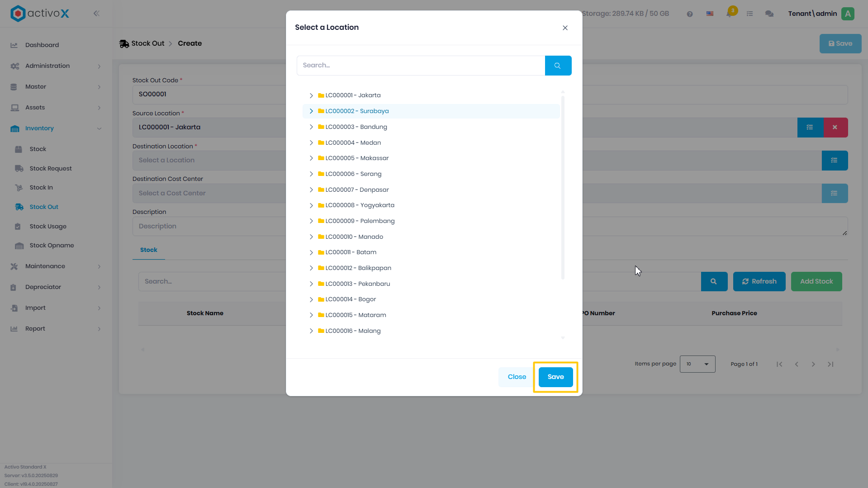Screen dimensions: 868x488
Task: Clear Source Location with red X button
Action: 835,128
